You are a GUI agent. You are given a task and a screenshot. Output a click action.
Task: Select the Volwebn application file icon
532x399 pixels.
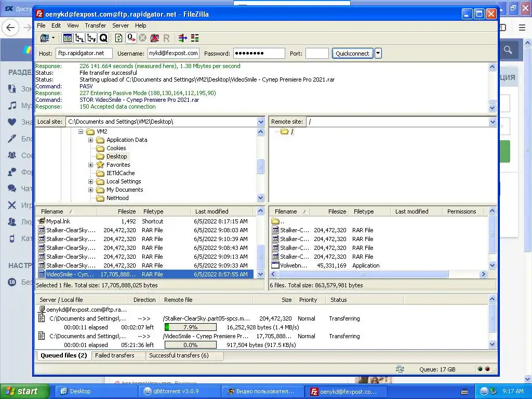pyautogui.click(x=275, y=265)
